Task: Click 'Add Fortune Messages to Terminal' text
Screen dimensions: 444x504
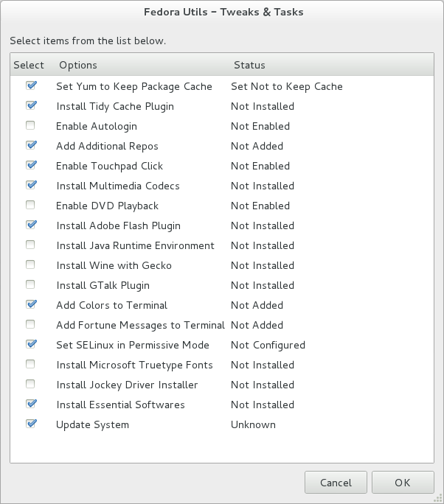Action: point(140,325)
